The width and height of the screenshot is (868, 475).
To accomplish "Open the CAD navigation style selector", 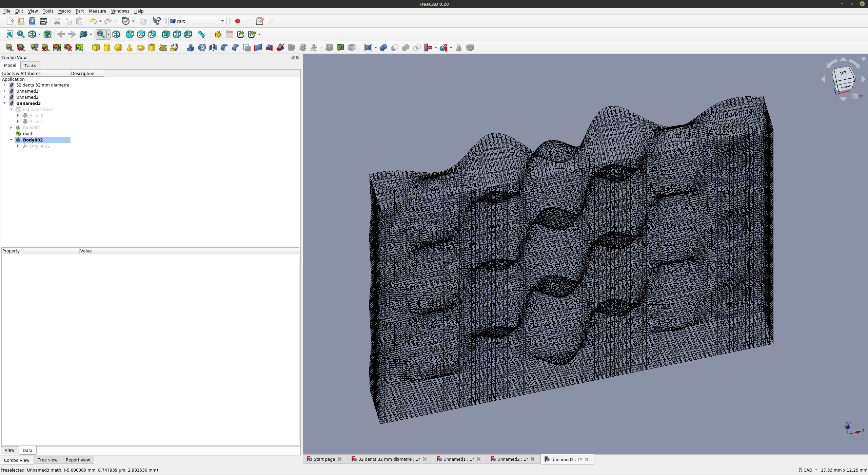I will pos(808,470).
